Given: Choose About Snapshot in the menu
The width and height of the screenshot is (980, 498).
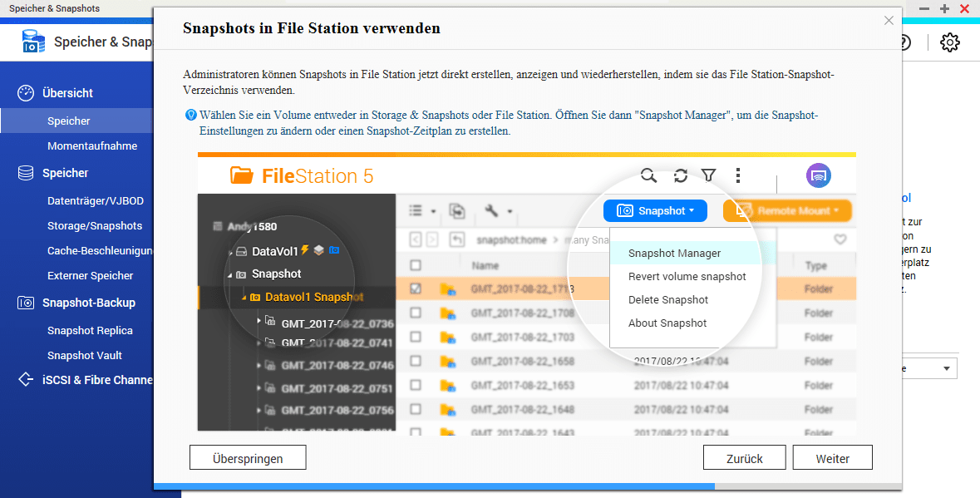Looking at the screenshot, I should point(667,323).
